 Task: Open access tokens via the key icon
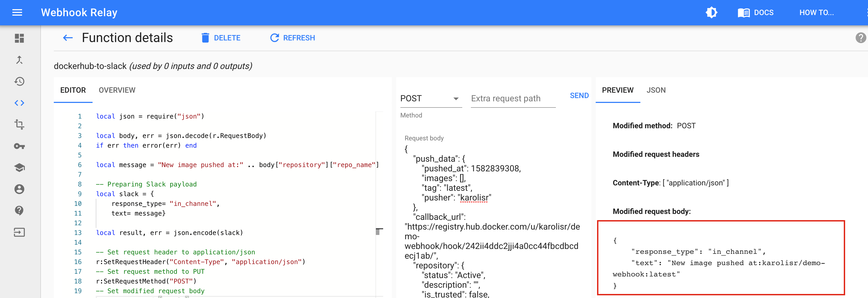(19, 146)
